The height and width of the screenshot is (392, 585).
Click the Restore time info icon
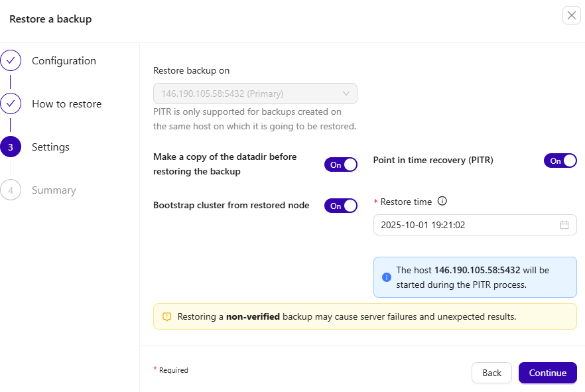[442, 202]
